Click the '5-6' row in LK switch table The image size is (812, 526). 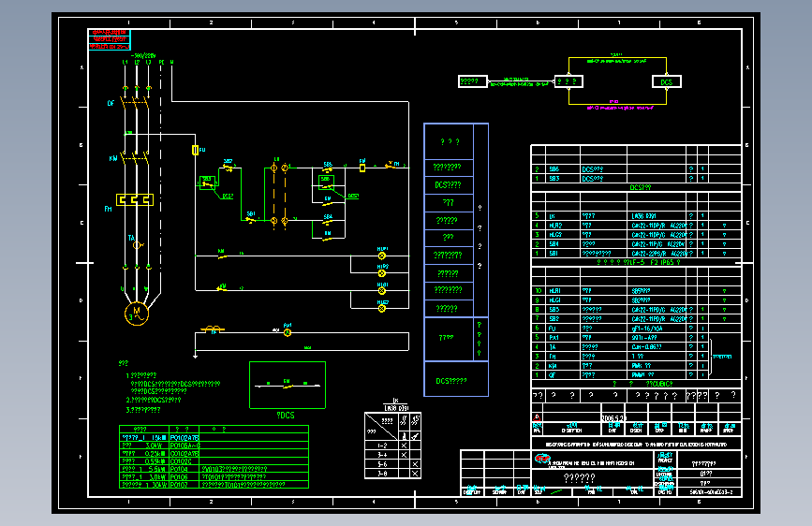point(392,464)
